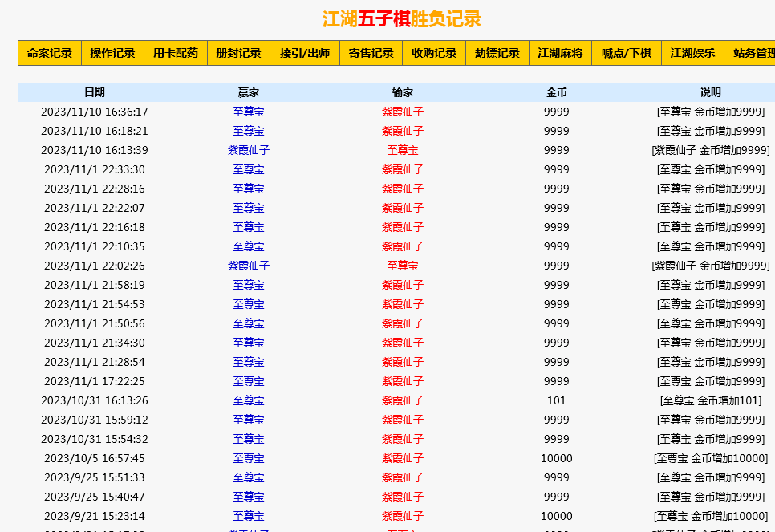Click date 2023/11/1 22:16:18
The width and height of the screenshot is (775, 532).
click(x=95, y=227)
